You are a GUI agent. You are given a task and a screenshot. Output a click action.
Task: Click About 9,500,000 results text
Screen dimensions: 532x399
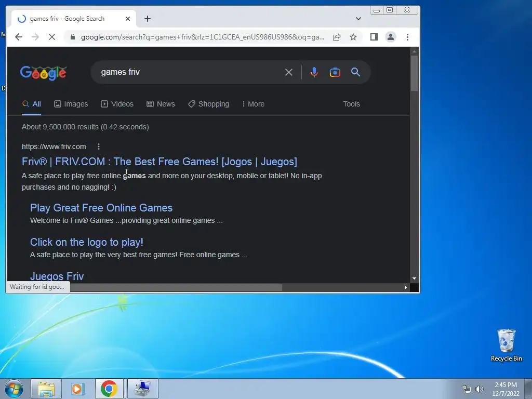click(x=85, y=127)
